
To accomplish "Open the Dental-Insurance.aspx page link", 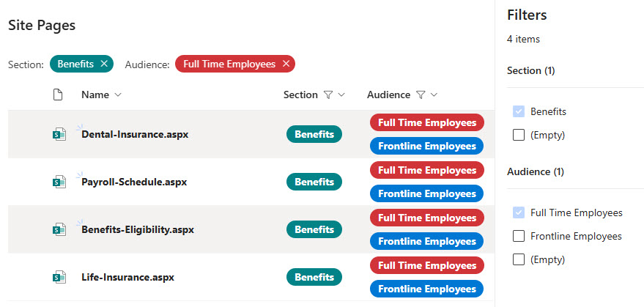I will pos(135,134).
